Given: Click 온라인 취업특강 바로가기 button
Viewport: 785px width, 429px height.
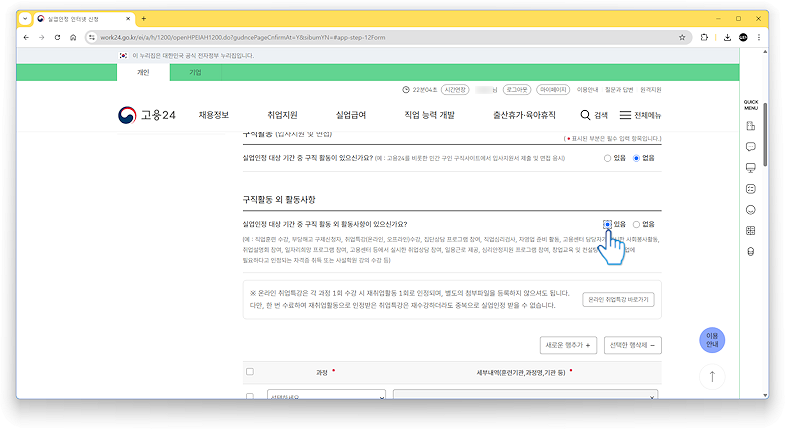Looking at the screenshot, I should 618,299.
